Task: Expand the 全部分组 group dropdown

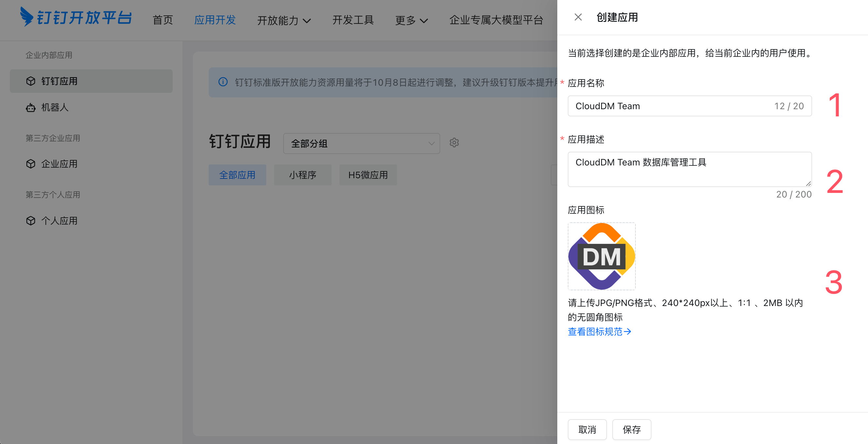Action: tap(361, 144)
